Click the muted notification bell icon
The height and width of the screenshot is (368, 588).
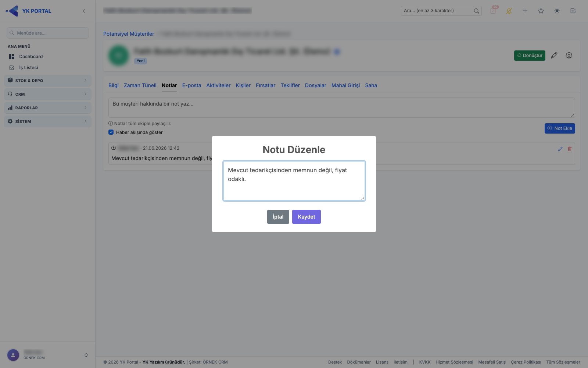point(509,11)
